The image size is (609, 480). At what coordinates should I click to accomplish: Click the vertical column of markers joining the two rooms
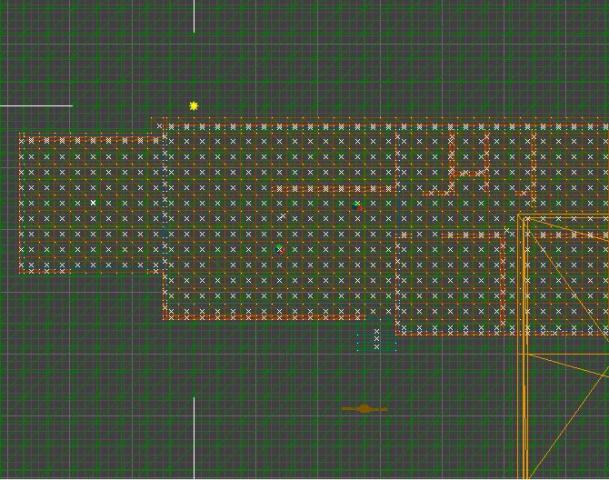click(164, 200)
